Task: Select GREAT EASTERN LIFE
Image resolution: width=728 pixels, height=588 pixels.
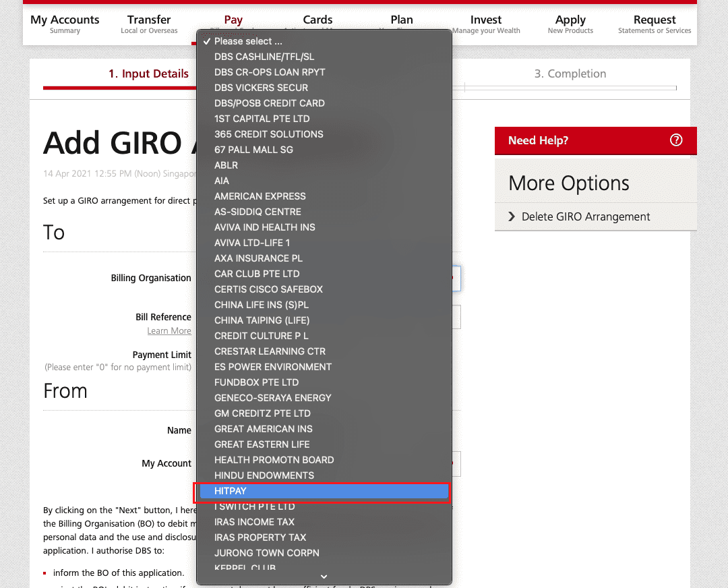Action: click(x=324, y=444)
